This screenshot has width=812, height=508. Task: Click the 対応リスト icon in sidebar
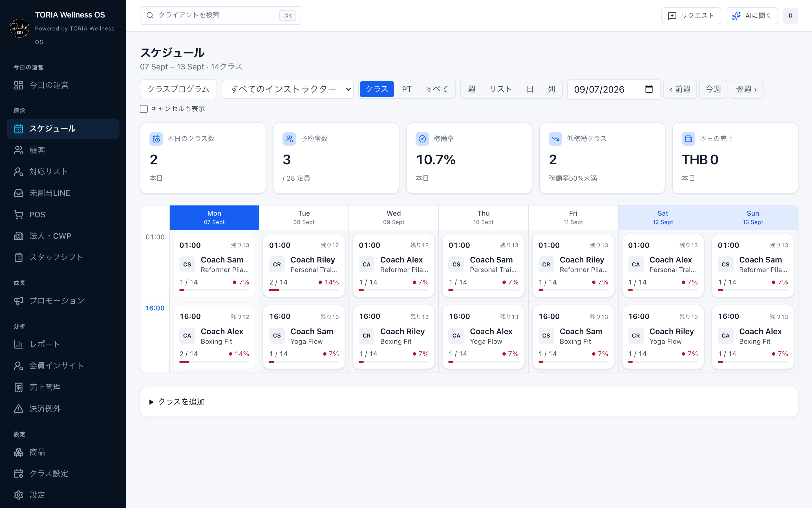pos(18,172)
